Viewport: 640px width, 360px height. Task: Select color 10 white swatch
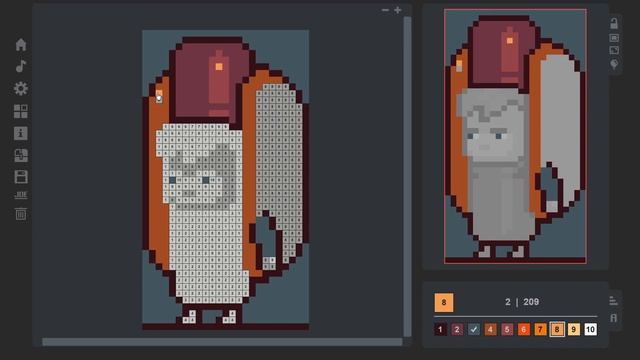coord(591,329)
